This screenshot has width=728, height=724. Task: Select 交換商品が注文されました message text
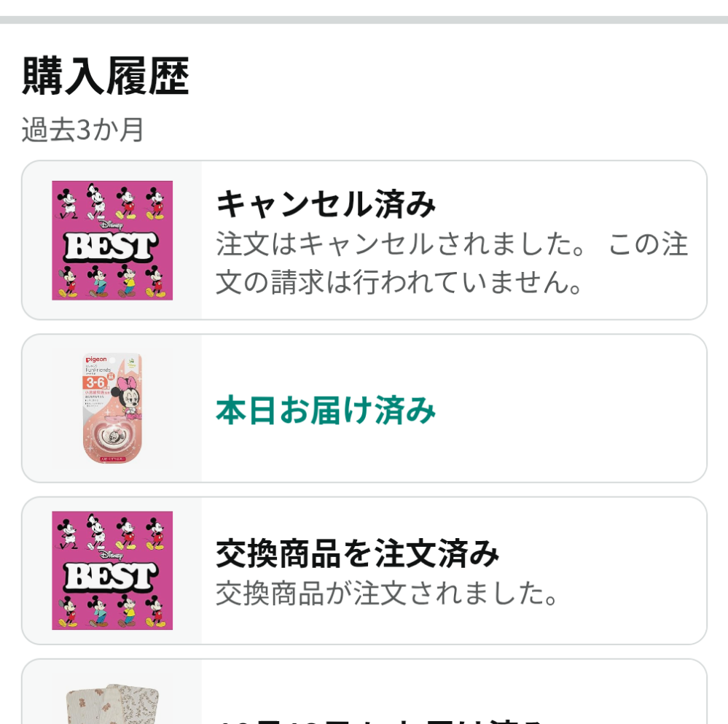coord(386,594)
